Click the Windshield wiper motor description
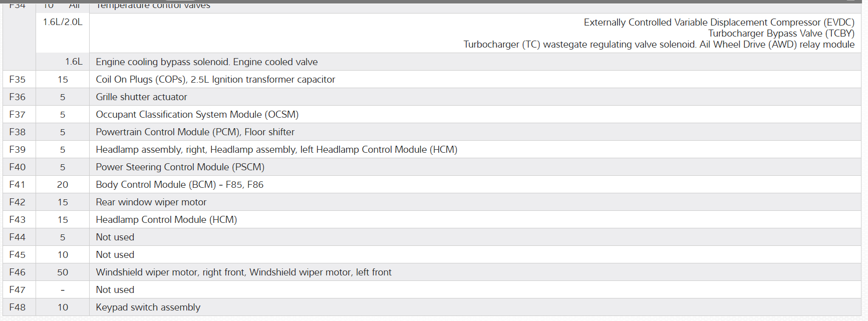868x321 pixels. [x=243, y=272]
